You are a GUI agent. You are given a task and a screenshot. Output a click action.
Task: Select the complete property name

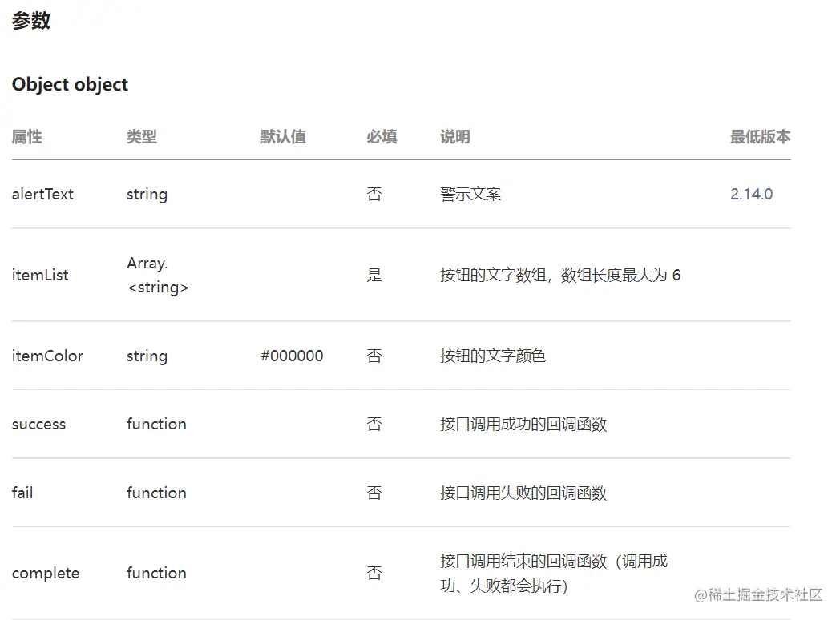point(46,573)
